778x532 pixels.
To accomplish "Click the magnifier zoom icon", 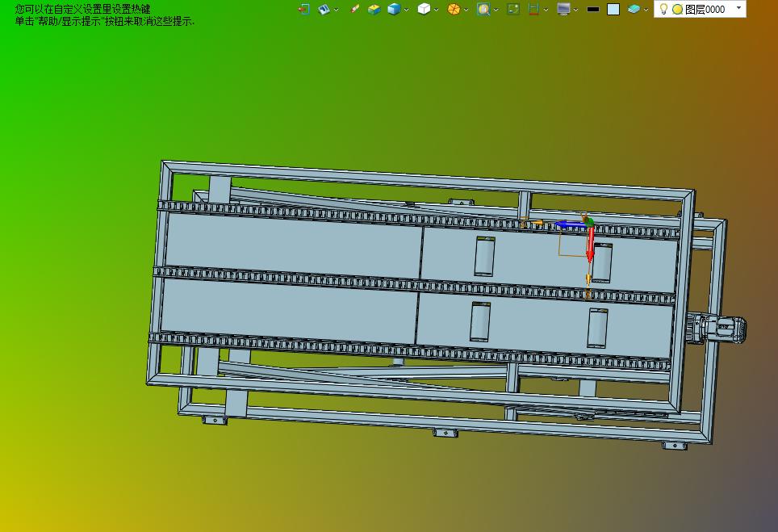I will (x=483, y=9).
